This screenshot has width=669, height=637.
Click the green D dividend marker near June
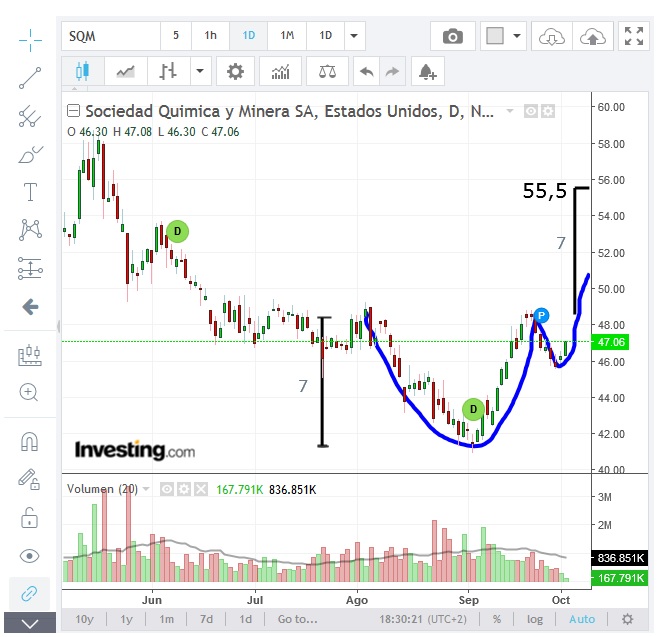tap(177, 231)
